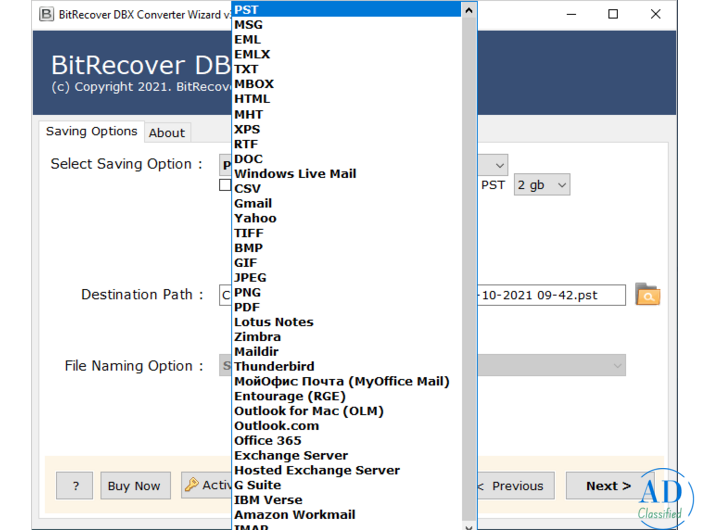Screen dimensions: 710x530
Task: Pick GIF from the list
Action: pyautogui.click(x=347, y=263)
